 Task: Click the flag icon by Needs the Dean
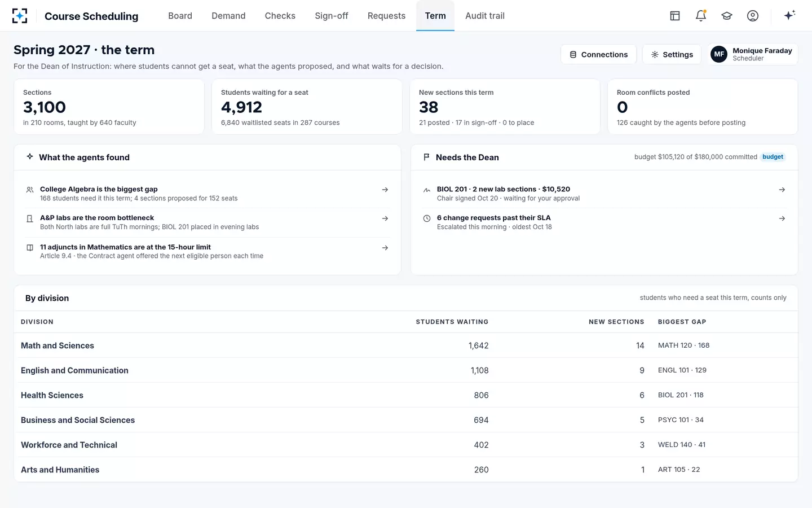426,157
